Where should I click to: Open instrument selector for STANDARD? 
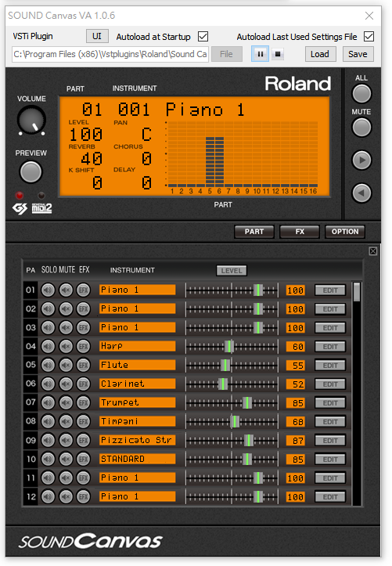[138, 459]
